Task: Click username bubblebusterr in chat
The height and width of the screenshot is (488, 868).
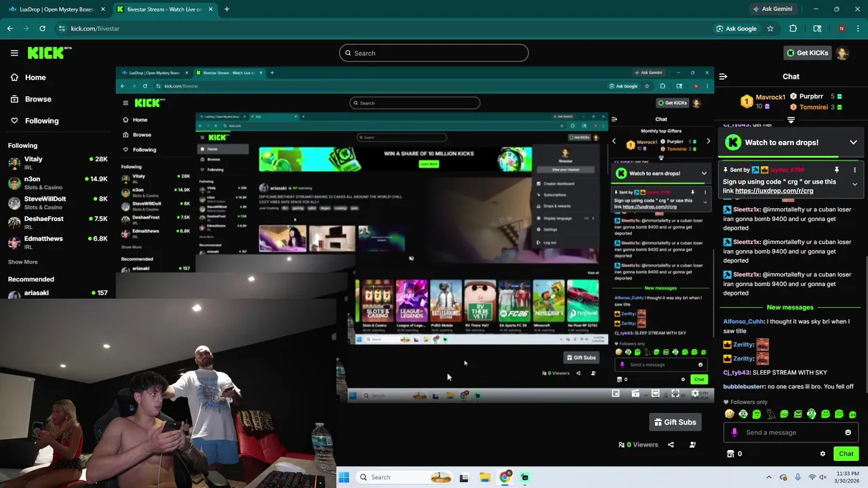Action: click(x=744, y=386)
